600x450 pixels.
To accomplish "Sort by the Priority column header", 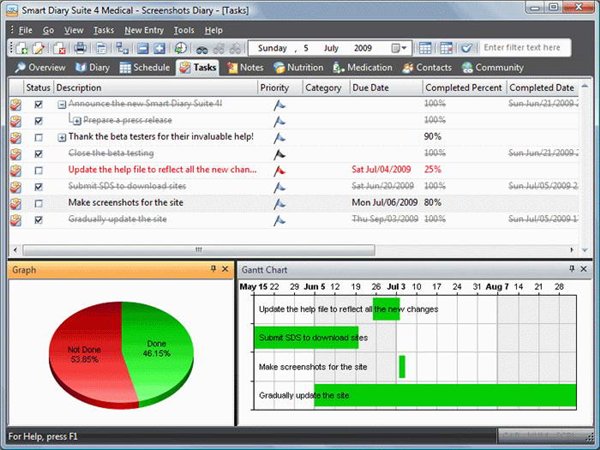I will click(280, 88).
